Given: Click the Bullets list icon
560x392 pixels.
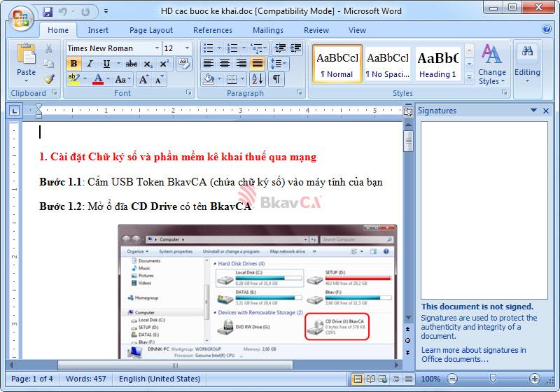Looking at the screenshot, I should (x=209, y=48).
